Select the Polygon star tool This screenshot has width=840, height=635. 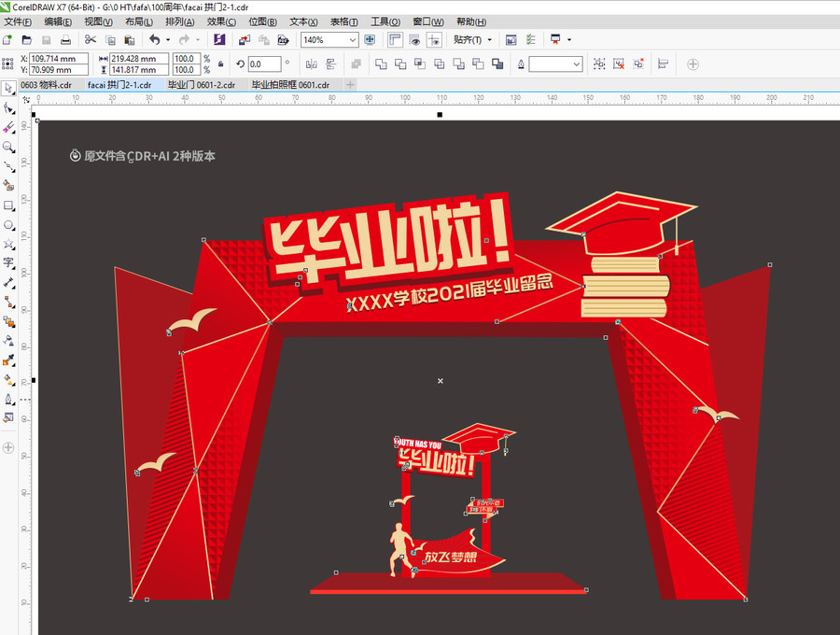click(x=8, y=244)
